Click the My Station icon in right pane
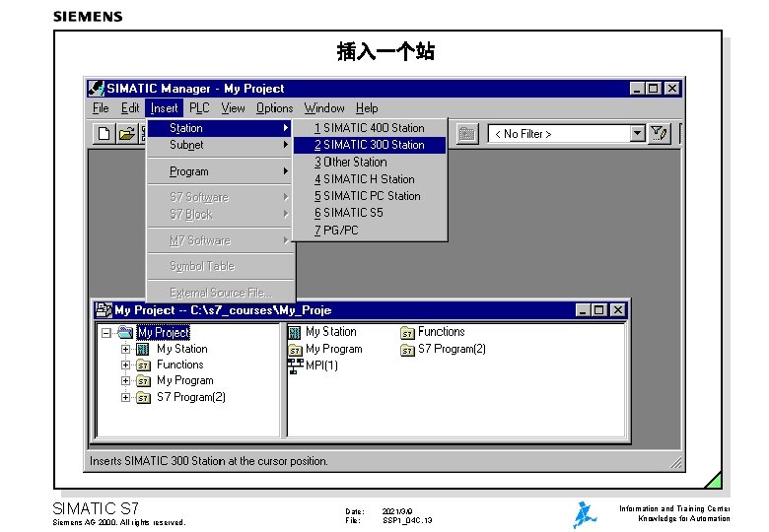Viewport: 769px width, 532px height. coord(294,333)
